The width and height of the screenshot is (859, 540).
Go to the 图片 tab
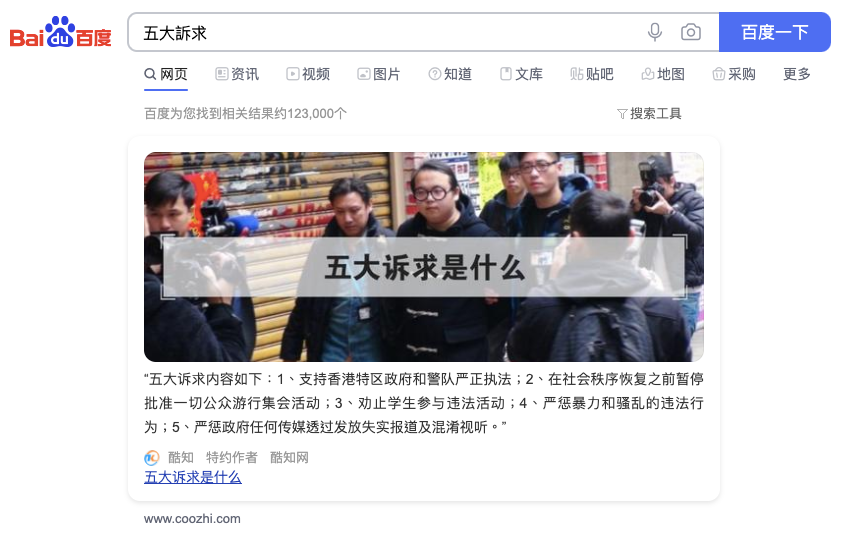(379, 74)
